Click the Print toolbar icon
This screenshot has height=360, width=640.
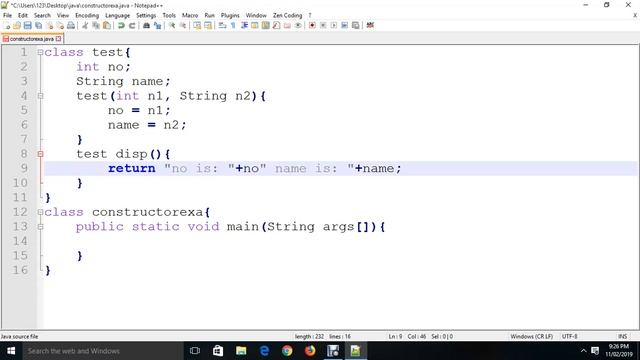pyautogui.click(x=71, y=25)
